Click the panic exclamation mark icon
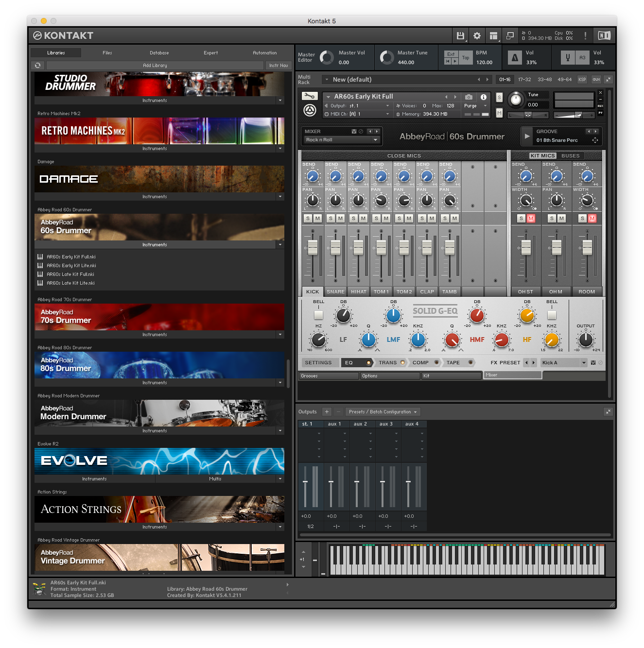644x648 pixels. [585, 35]
